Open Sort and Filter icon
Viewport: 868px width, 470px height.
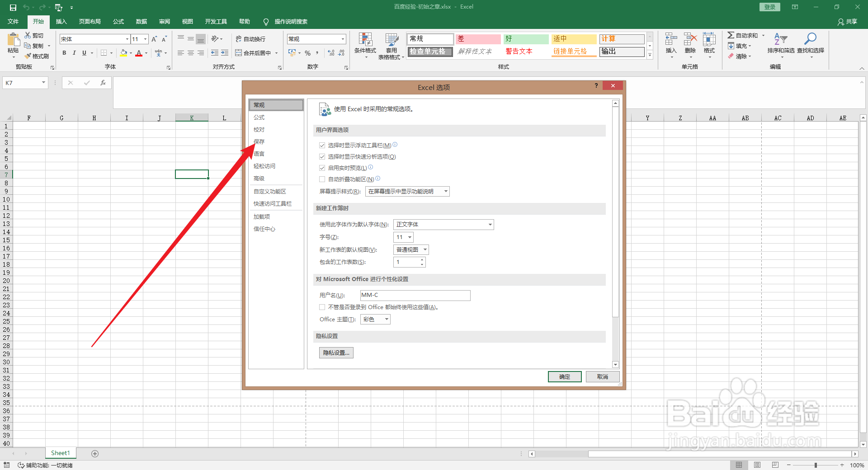[x=781, y=39]
